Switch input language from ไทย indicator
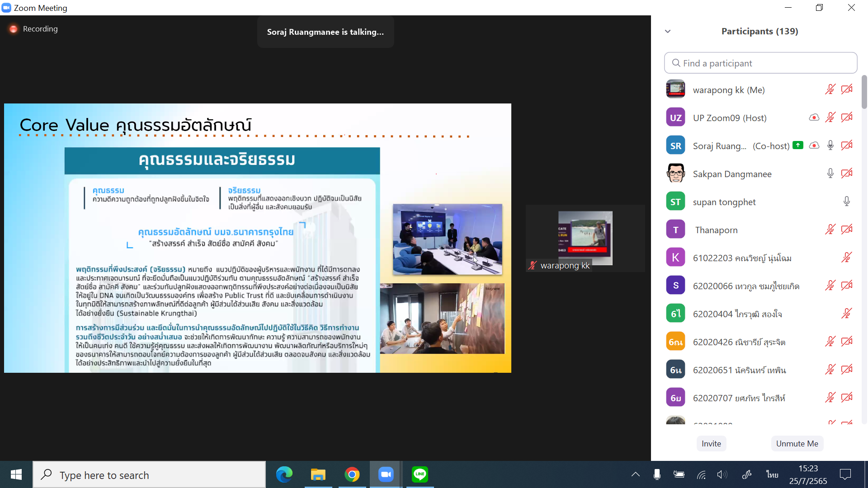 point(772,474)
